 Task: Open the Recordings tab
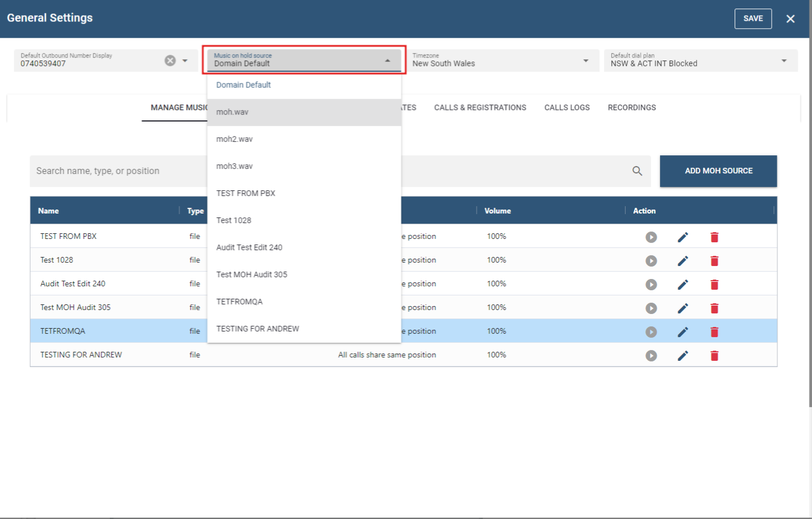[x=631, y=108]
